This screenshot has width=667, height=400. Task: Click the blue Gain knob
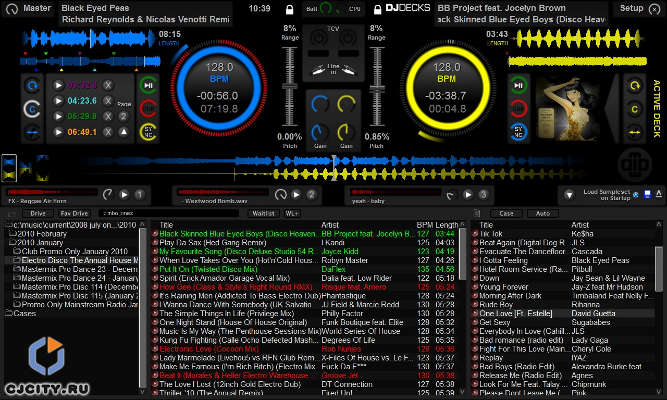coord(320,132)
